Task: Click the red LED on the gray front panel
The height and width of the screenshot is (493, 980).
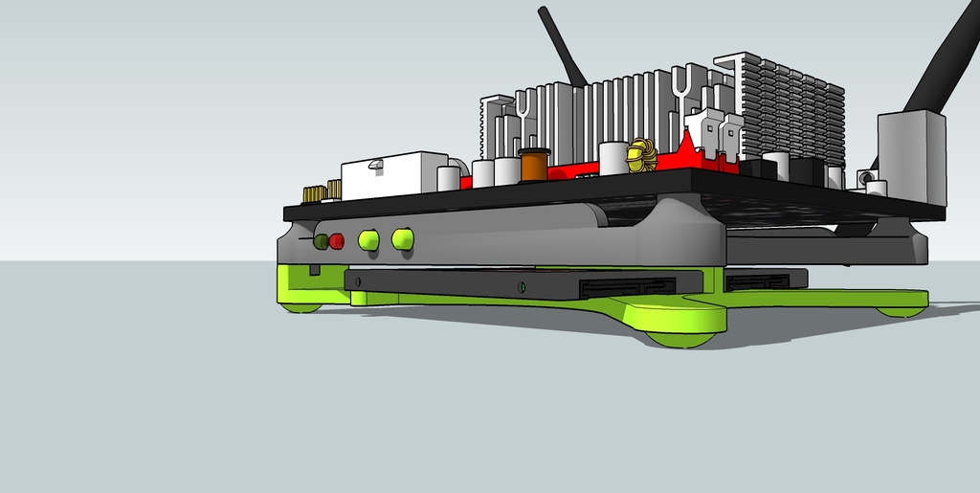Action: click(336, 241)
